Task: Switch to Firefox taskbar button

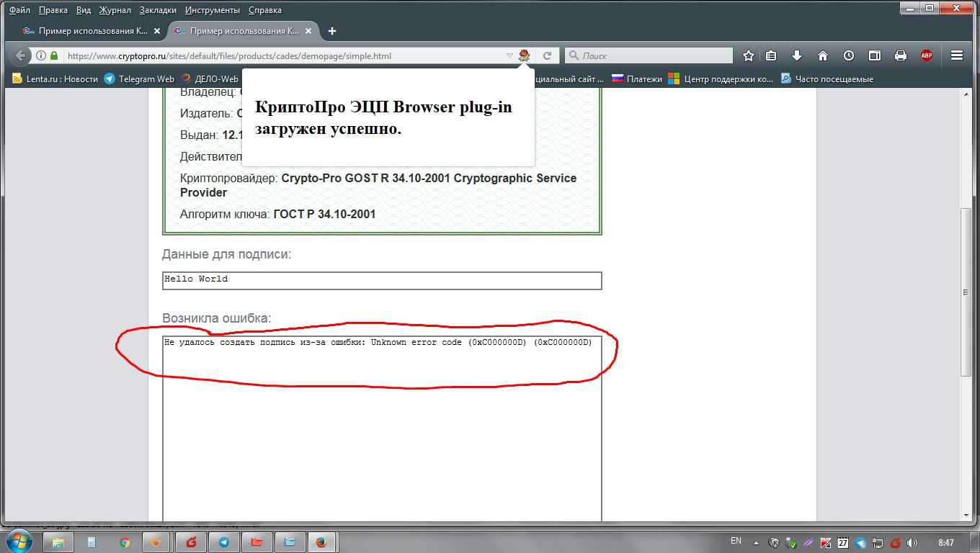Action: click(321, 542)
